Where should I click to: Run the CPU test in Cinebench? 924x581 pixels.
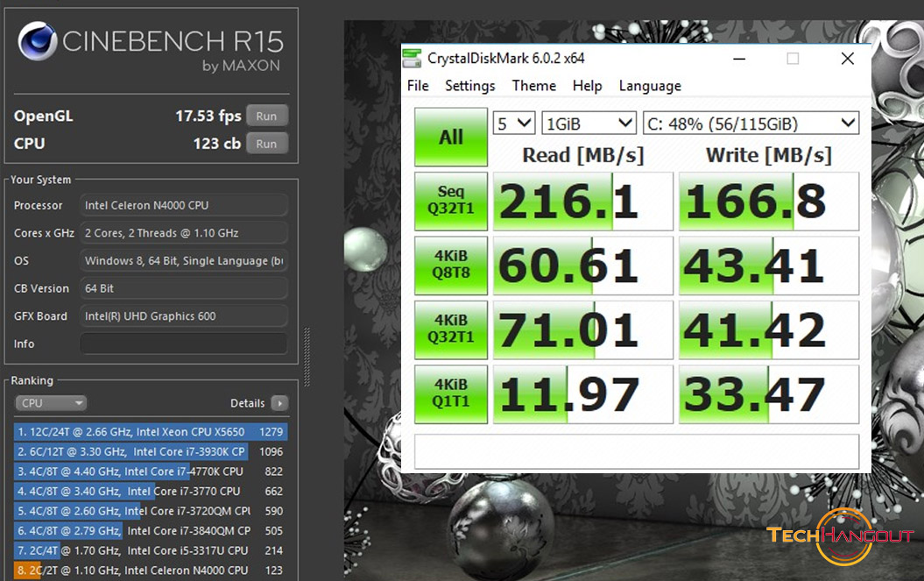point(267,144)
